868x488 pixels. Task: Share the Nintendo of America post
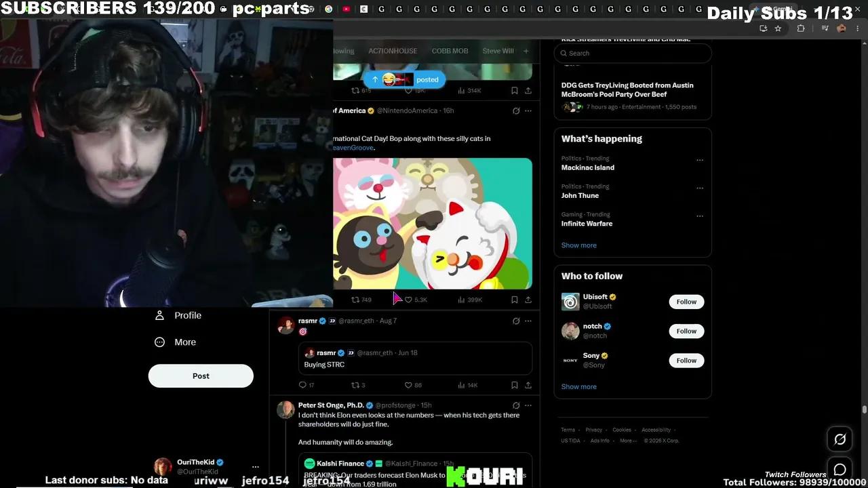(528, 300)
